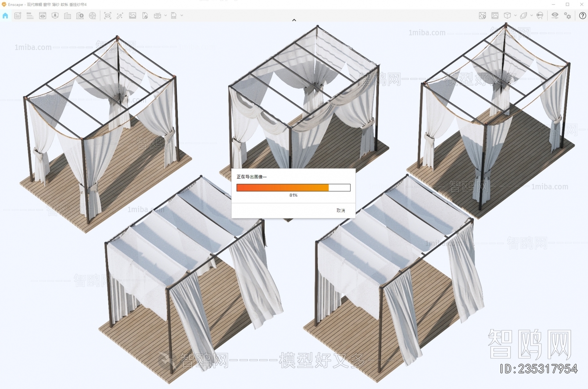Open the asset library buildings icon
The image size is (588, 389).
[68, 16]
